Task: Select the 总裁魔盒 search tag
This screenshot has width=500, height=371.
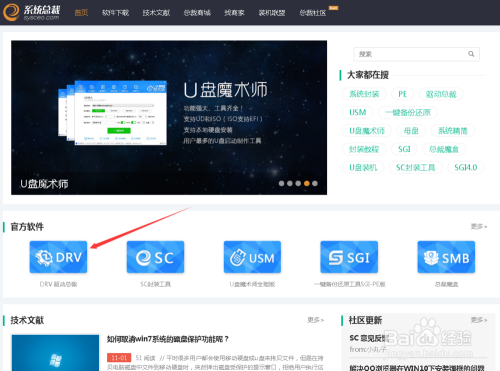Action: (x=444, y=149)
